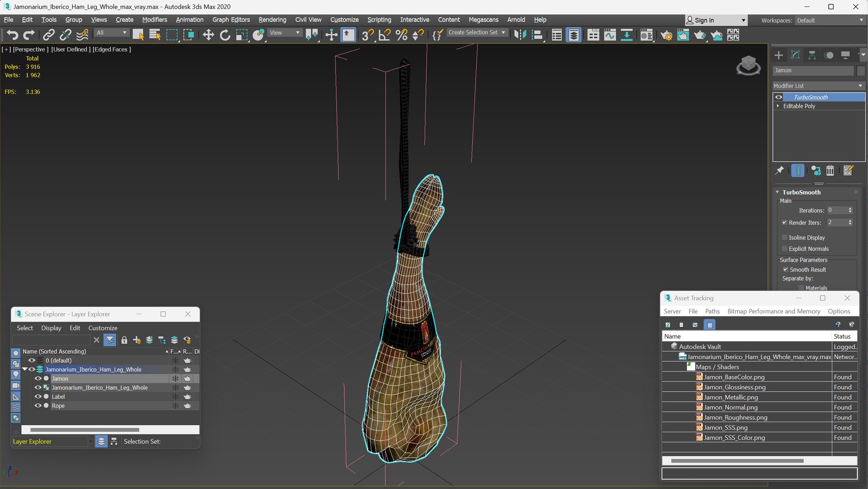Open the Modifiers menu
The image size is (868, 489).
[x=154, y=19]
